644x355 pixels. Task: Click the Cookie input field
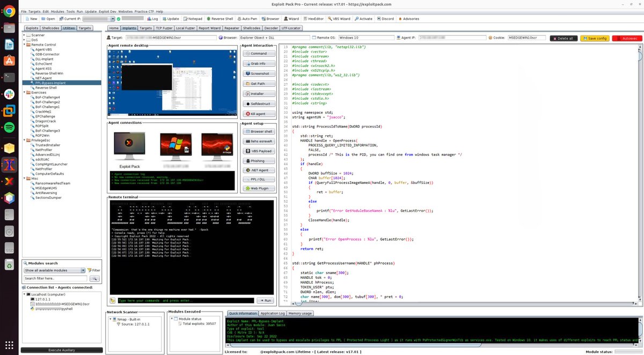526,38
